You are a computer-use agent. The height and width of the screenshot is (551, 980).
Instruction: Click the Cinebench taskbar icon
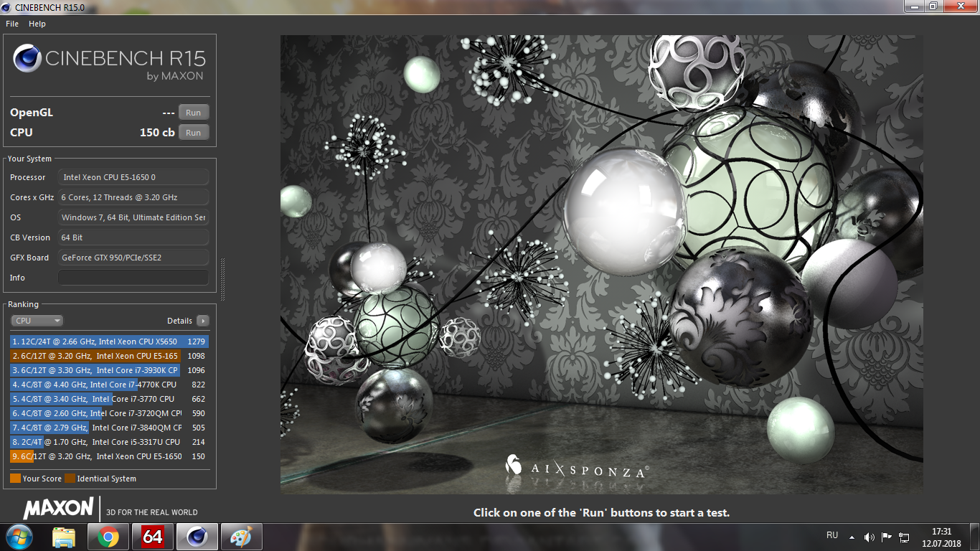(197, 537)
